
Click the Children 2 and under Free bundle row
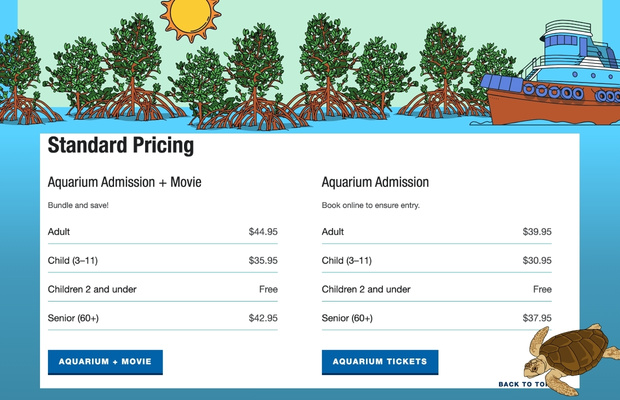tap(162, 290)
